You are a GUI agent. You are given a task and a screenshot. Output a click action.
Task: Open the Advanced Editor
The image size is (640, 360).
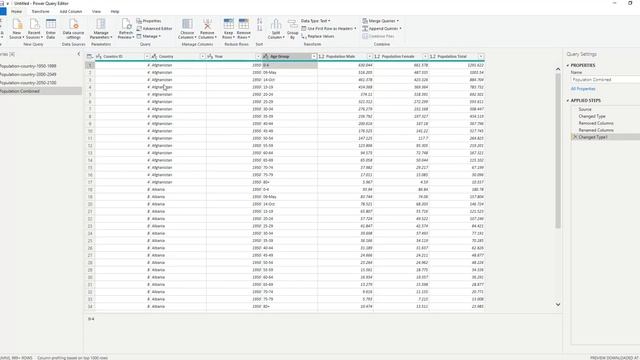154,29
